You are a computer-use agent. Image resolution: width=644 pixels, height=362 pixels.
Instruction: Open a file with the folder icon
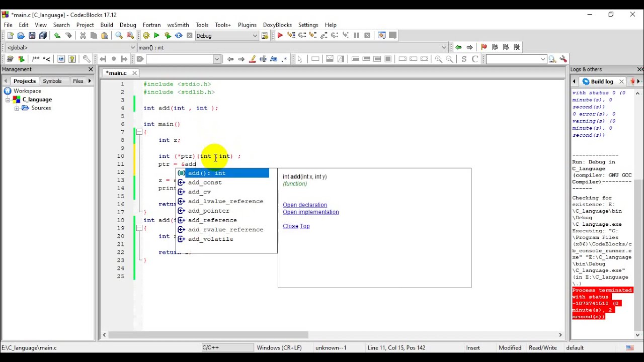click(21, 36)
